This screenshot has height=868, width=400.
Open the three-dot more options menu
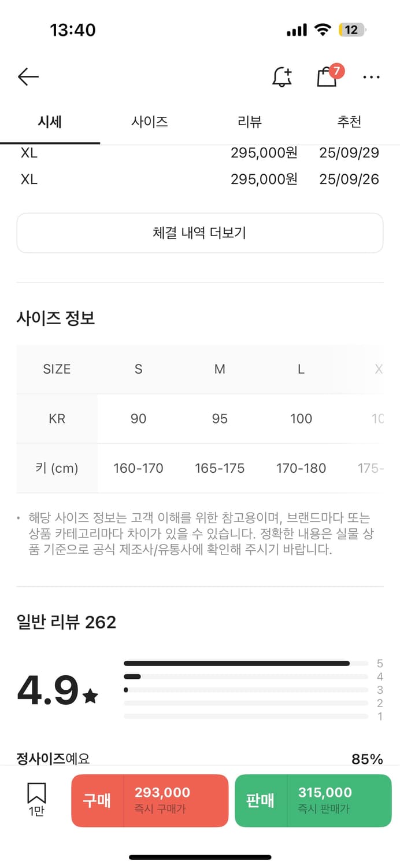click(x=371, y=77)
